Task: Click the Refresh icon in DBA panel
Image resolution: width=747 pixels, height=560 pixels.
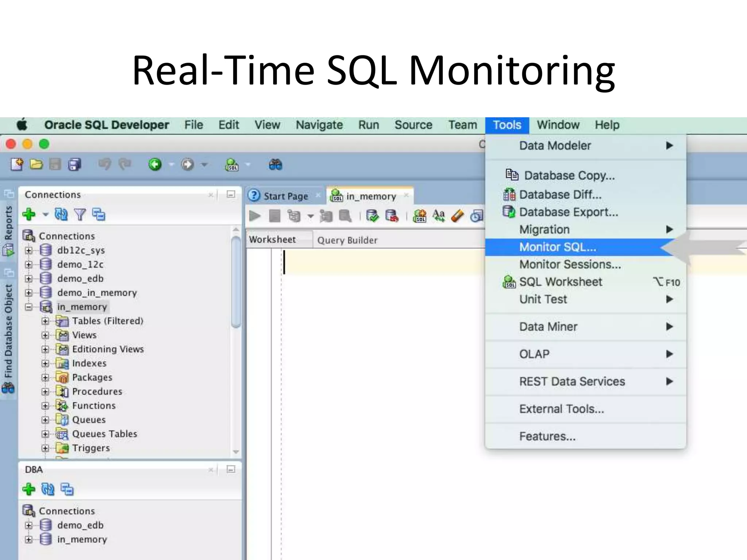Action: [48, 489]
